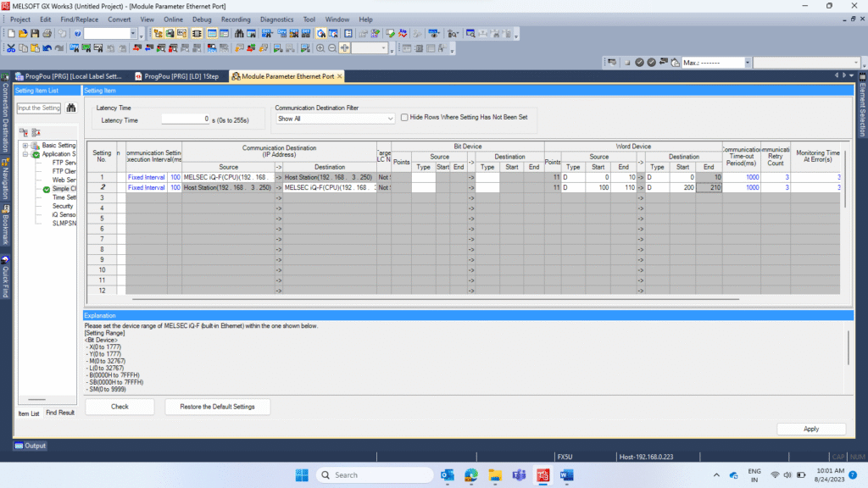Save the project with the floppy icon
This screenshot has height=488, width=868.
[35, 34]
